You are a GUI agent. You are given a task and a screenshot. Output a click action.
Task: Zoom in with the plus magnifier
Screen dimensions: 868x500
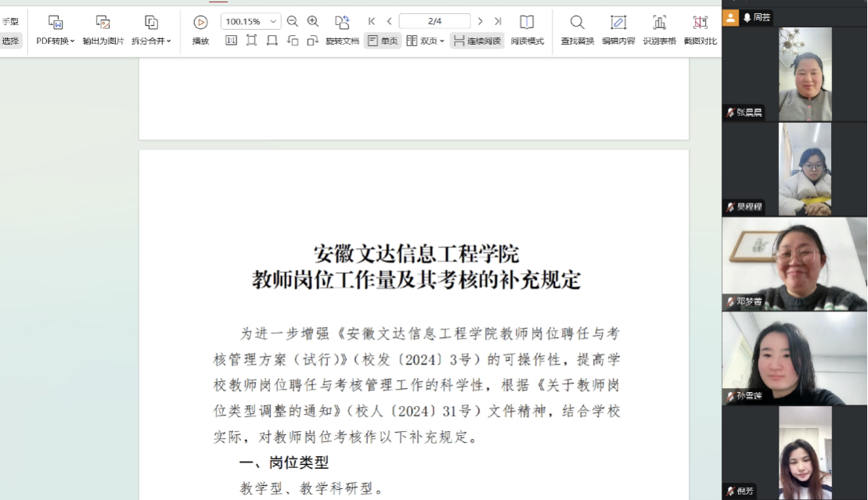coord(313,21)
